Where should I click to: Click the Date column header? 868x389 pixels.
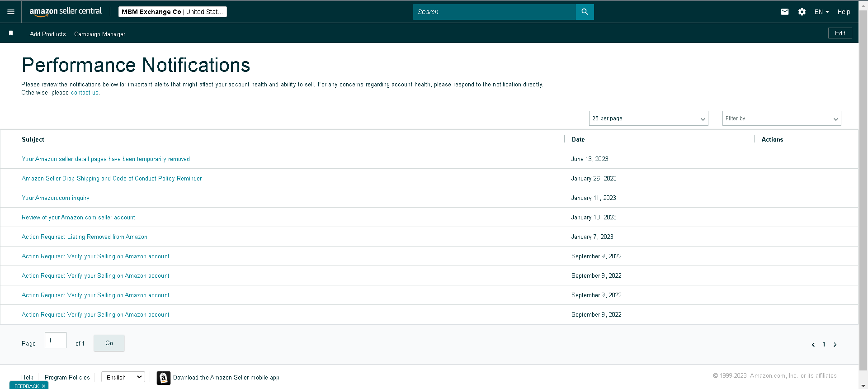pos(578,139)
